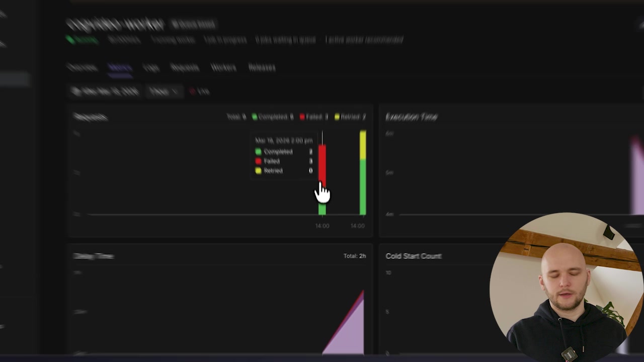The width and height of the screenshot is (644, 362).
Task: Toggle the Failed series visibility in the legend
Action: tap(313, 117)
